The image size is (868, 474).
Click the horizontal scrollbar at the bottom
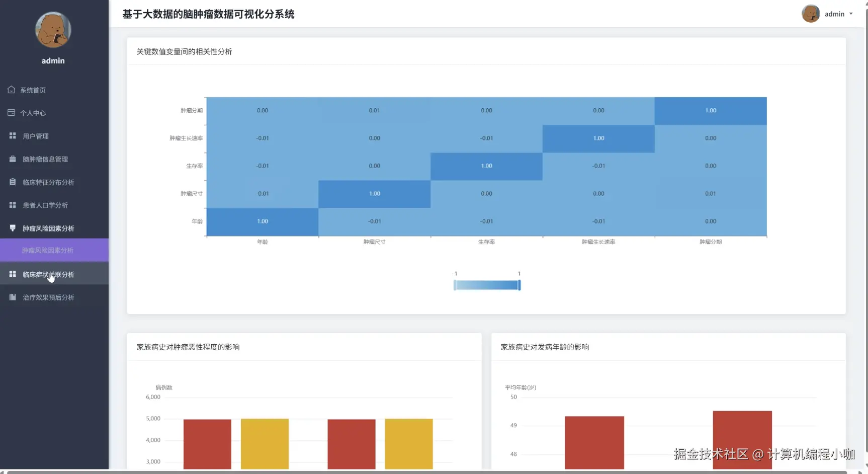point(427,472)
